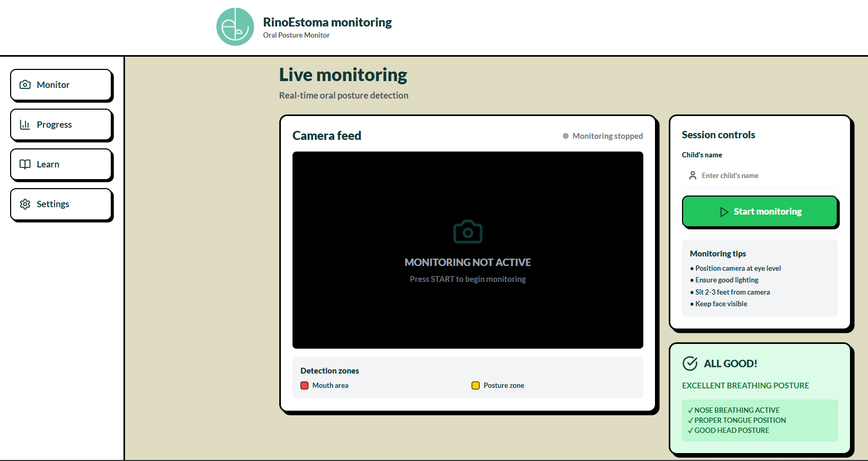Viewport: 868px width, 461px height.
Task: Click the play triangle on Start monitoring
Action: [724, 212]
